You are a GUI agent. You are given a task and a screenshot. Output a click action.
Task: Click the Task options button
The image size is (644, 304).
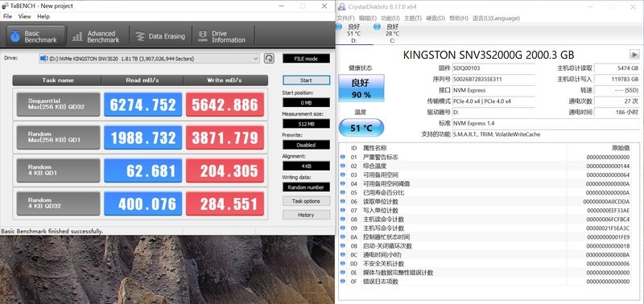click(306, 201)
